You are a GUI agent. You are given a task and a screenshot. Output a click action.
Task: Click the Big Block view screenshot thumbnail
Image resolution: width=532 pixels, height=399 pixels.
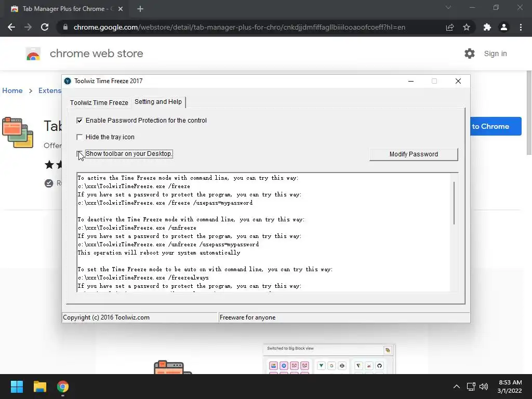329,359
